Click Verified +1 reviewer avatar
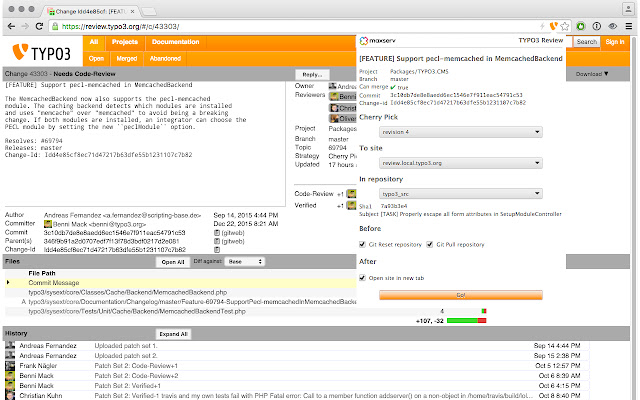640x400 pixels. click(351, 205)
